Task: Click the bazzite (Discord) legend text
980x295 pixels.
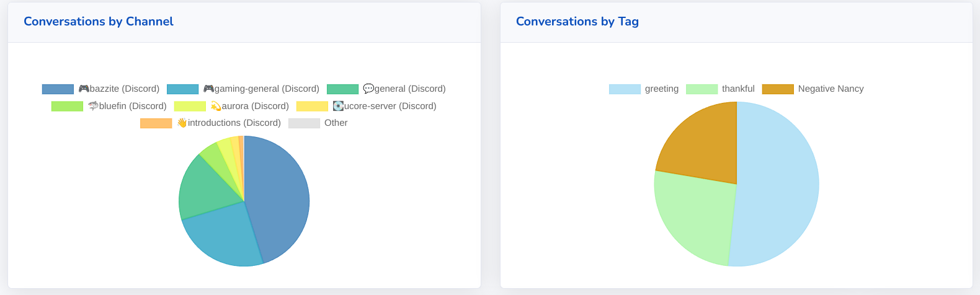Action: 124,89
